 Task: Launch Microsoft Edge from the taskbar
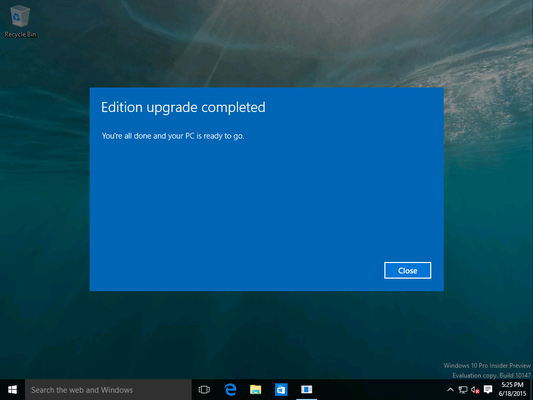tap(230, 390)
